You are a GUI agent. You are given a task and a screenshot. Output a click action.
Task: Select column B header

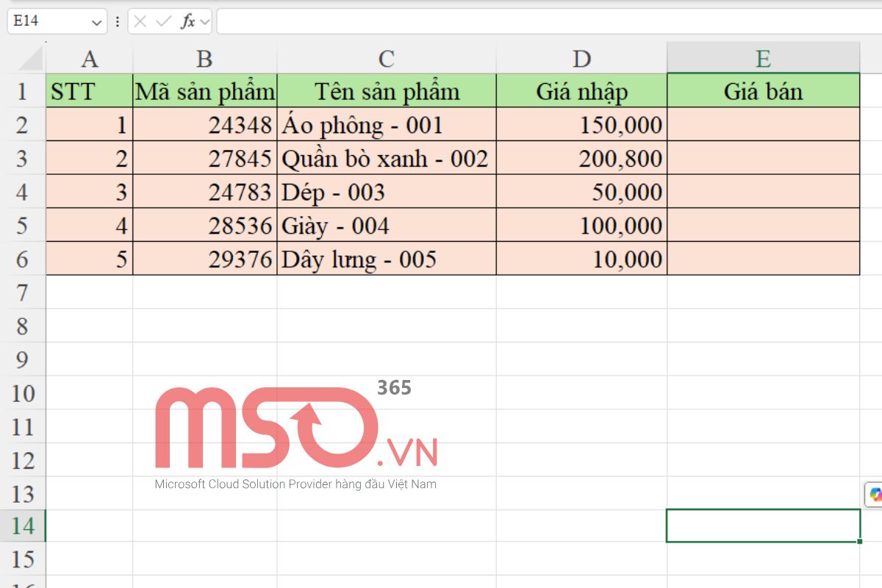204,58
